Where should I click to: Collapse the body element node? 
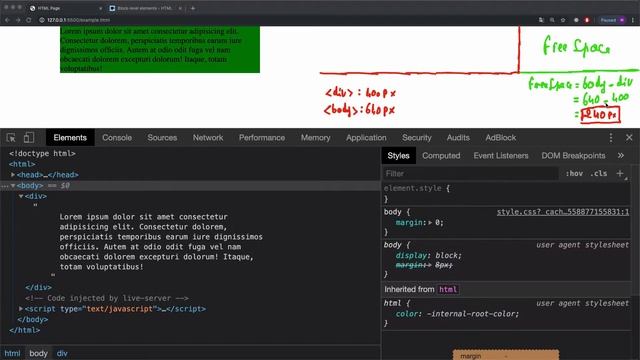[x=13, y=186]
